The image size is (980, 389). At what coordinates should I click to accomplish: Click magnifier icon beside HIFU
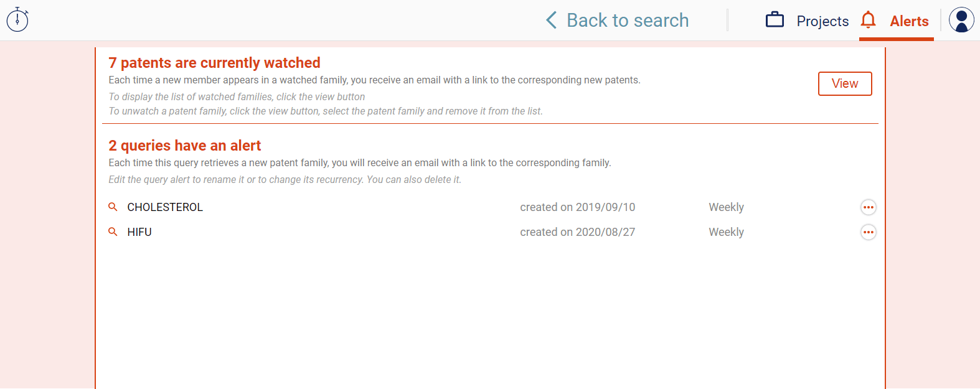point(113,232)
